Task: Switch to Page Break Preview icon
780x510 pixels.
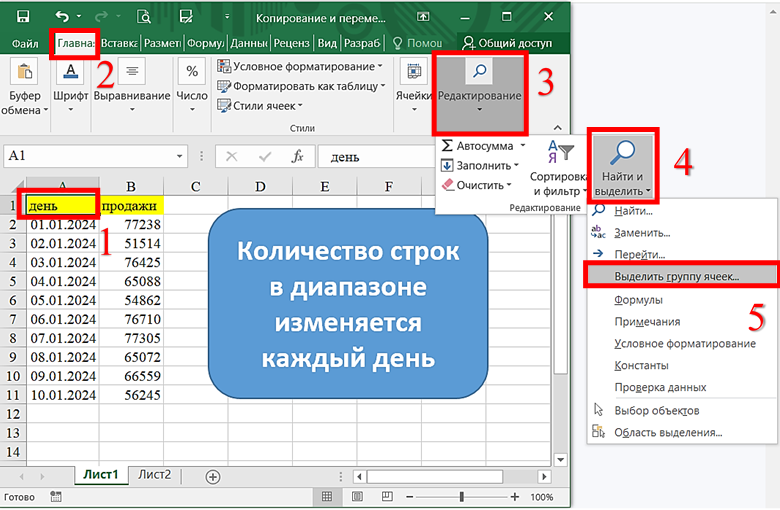Action: pos(387,497)
